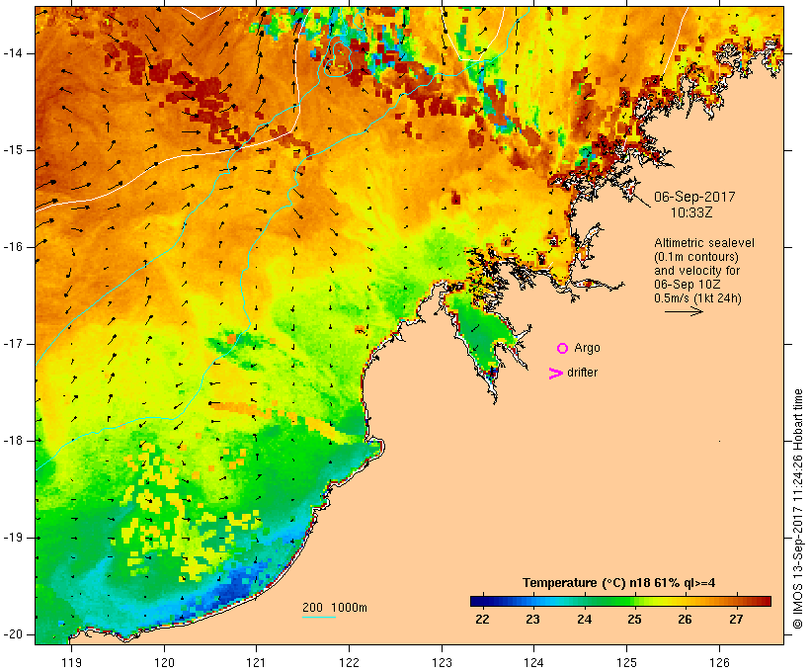Click the '-17' latitude axis label
This screenshot has width=810, height=672.
[13, 344]
